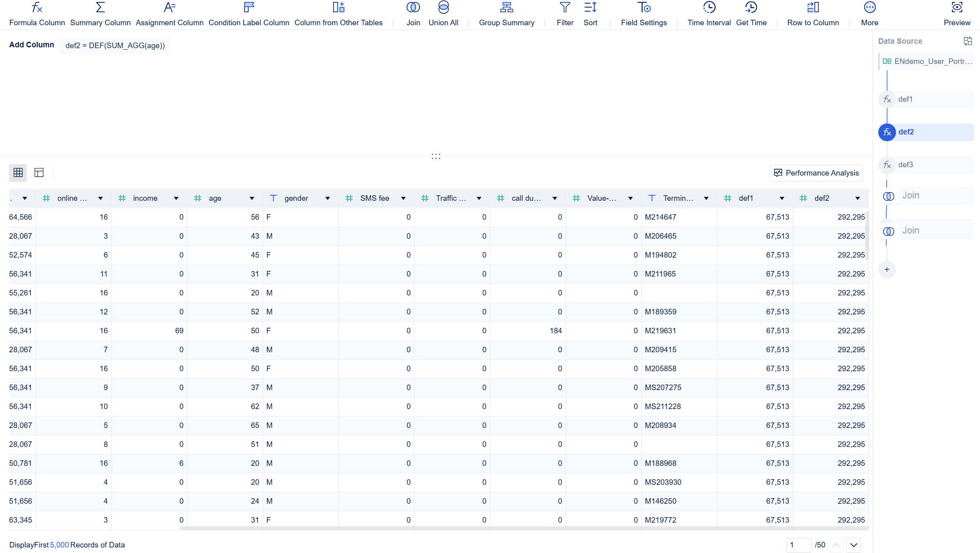Screen dimensions: 980x553
Task: Click the panel resize handle dots
Action: (436, 156)
